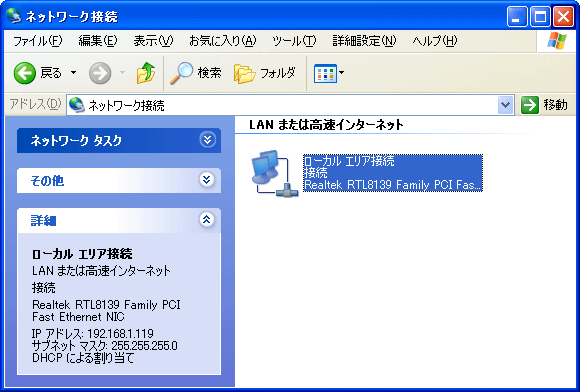Screen dimensions: 580x392
Task: Click the grayed Forward arrow icon
Action: point(100,73)
